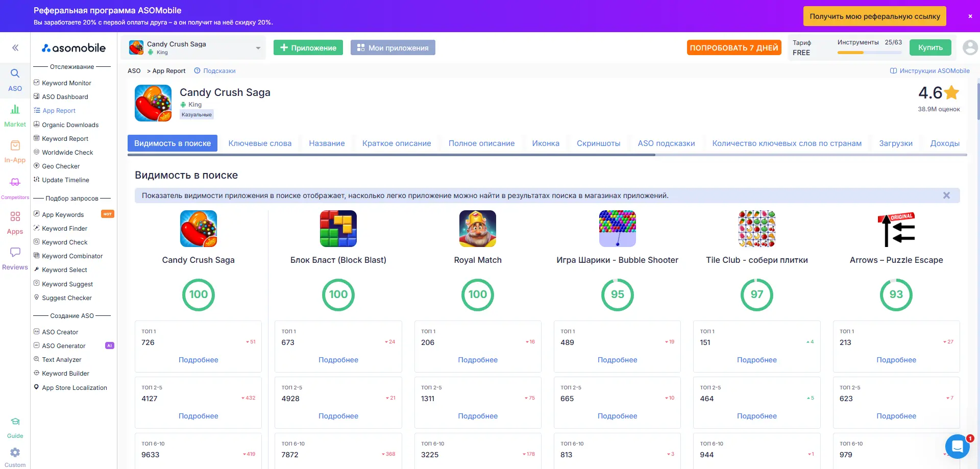Collapse the sidebar with the double chevron
This screenshot has width=980, height=469.
coord(15,47)
